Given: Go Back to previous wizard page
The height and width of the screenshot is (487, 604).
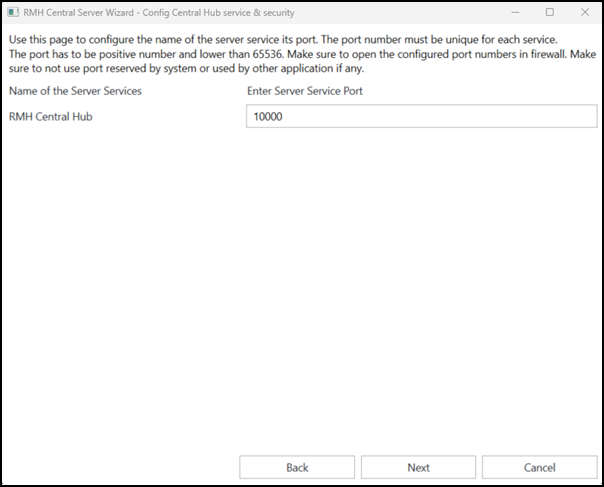Looking at the screenshot, I should click(x=297, y=467).
